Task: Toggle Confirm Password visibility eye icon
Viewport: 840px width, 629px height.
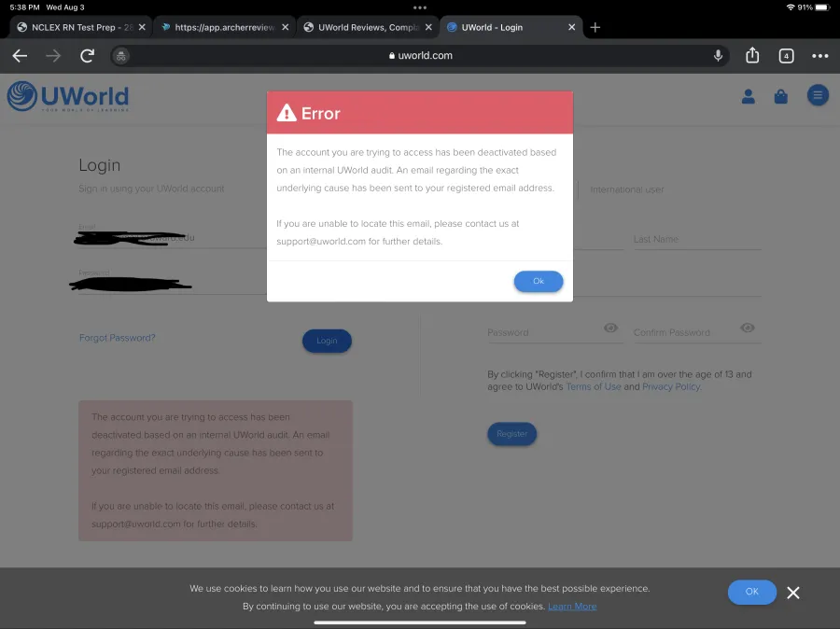Action: click(x=748, y=328)
